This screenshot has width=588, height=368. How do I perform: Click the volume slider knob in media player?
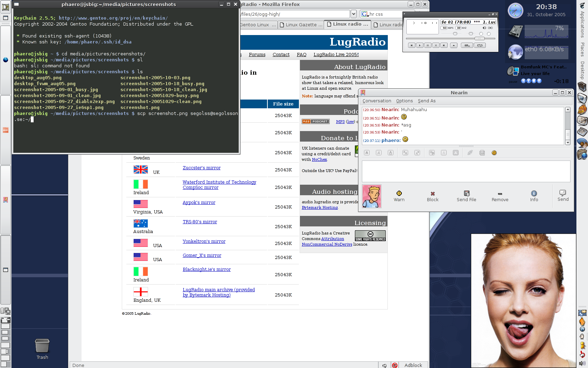455,34
